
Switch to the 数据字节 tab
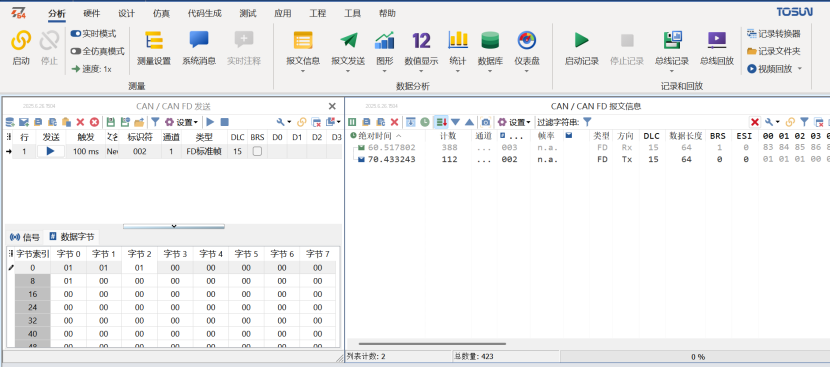pos(71,237)
